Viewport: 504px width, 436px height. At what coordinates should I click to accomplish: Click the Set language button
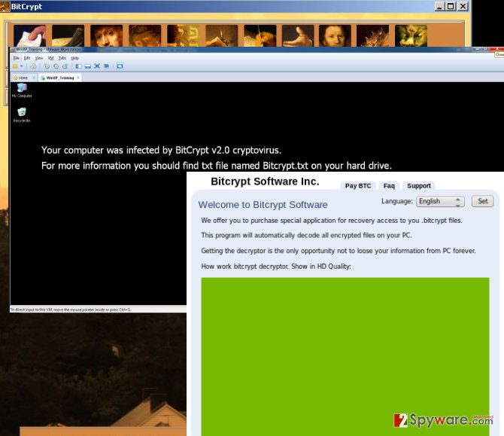coord(482,201)
